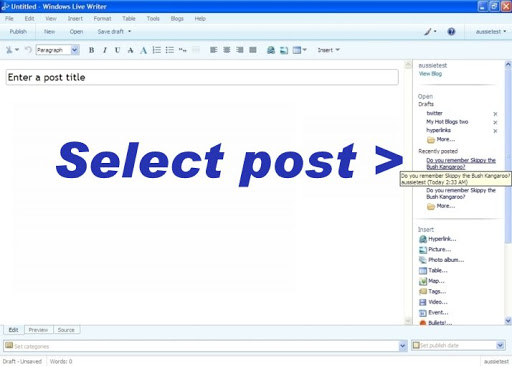Open the Format menu
512x366 pixels.
point(102,19)
